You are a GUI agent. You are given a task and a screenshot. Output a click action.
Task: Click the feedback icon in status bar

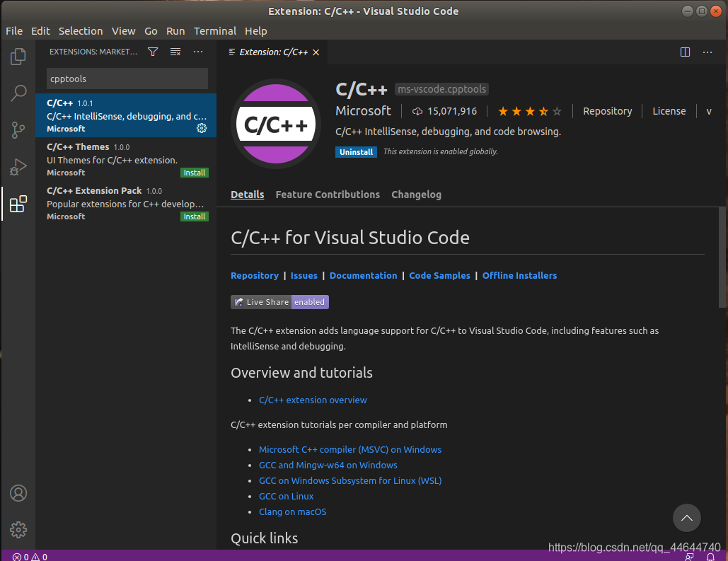[690, 556]
